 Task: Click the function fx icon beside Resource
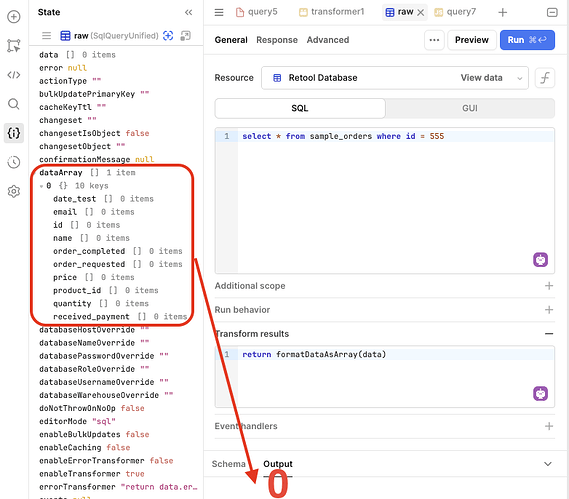click(545, 78)
